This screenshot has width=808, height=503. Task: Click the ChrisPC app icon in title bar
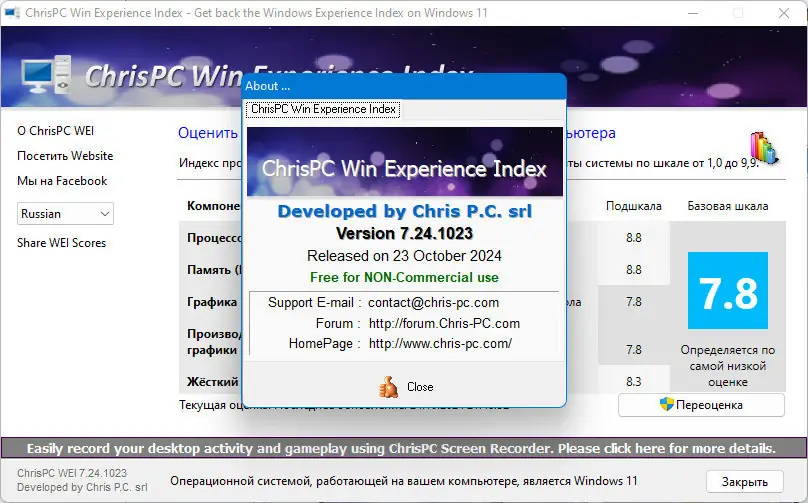click(x=12, y=12)
